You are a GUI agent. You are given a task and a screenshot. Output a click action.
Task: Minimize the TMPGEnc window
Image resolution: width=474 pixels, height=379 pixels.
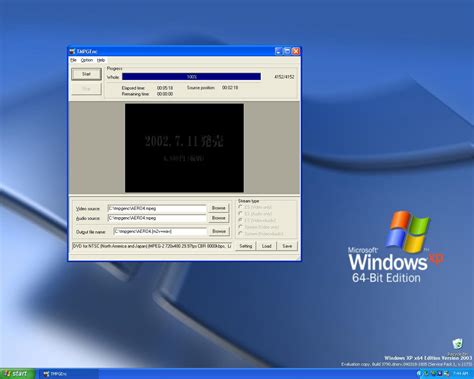click(279, 51)
